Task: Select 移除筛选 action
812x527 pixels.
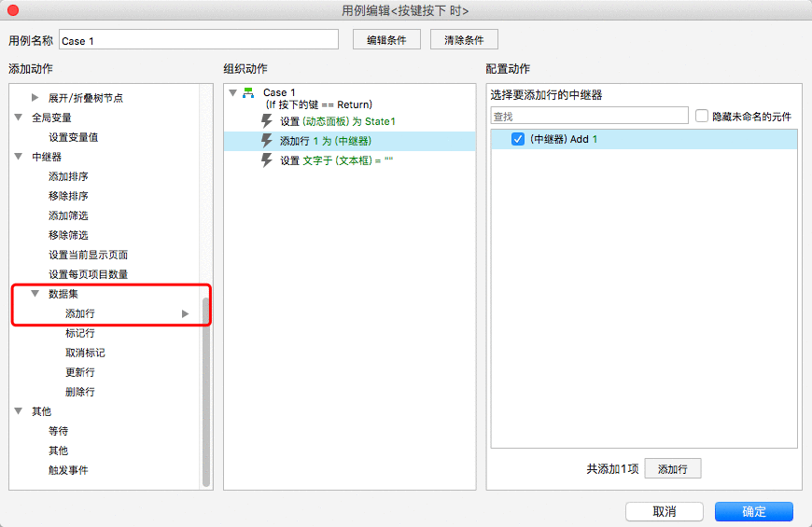Action: tap(68, 236)
